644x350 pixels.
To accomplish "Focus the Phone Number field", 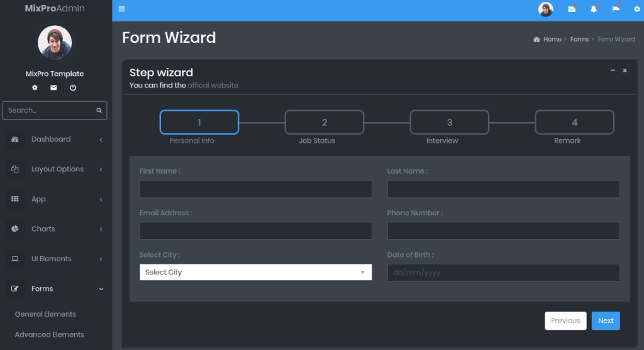I will tap(503, 231).
